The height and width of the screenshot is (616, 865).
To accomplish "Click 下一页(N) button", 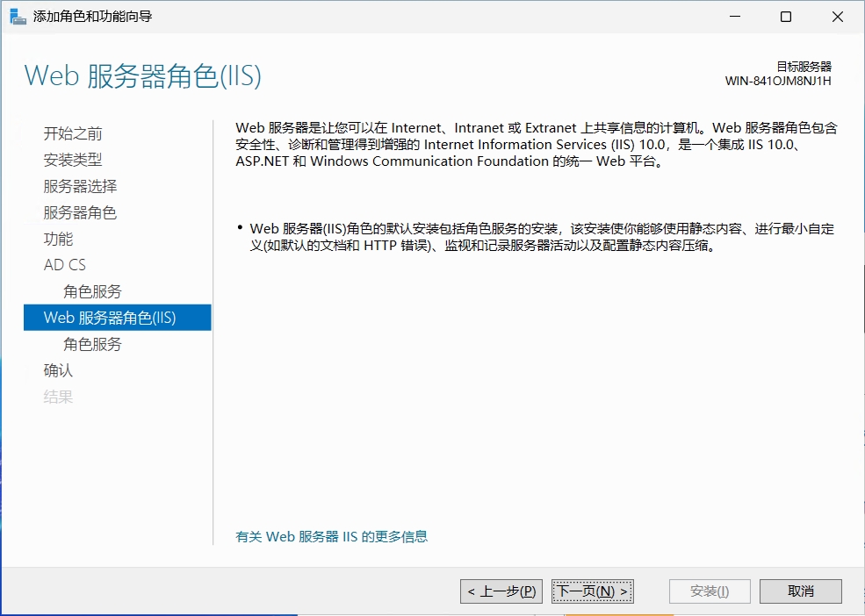I will tap(593, 591).
